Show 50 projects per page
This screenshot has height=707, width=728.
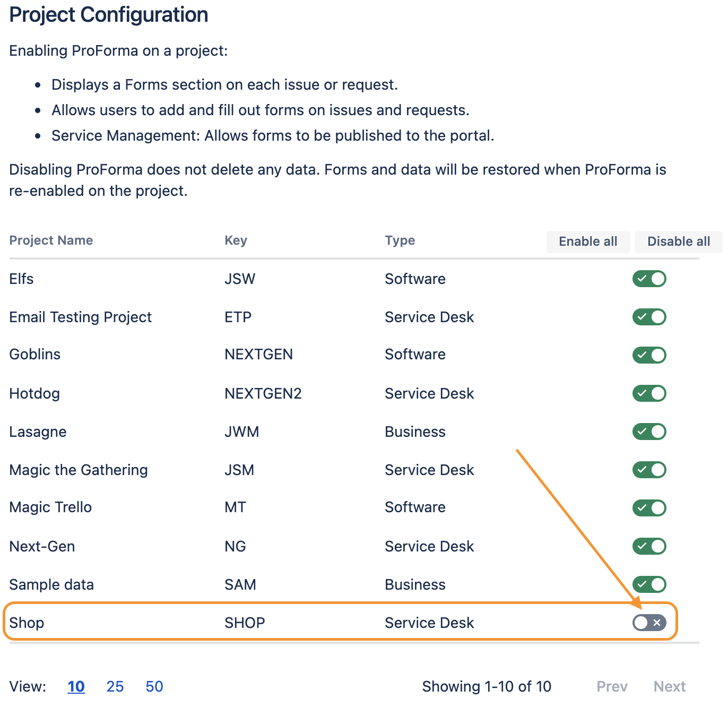click(x=154, y=686)
